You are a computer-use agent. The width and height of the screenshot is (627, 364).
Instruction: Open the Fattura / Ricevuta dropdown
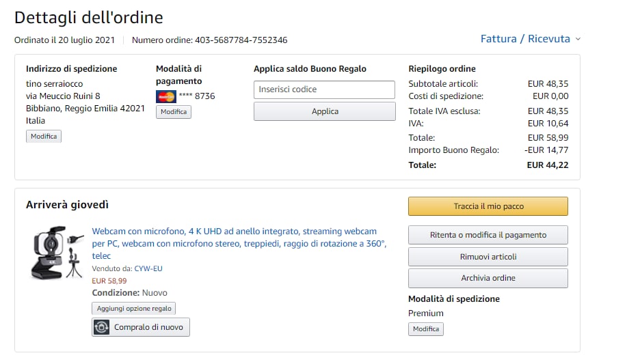[525, 39]
